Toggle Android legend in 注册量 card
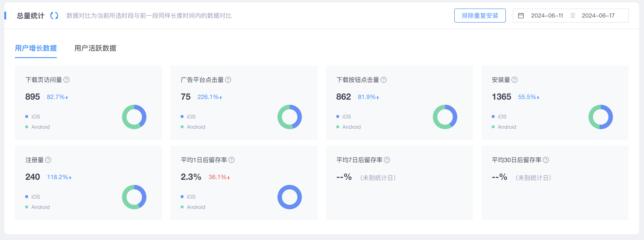The height and width of the screenshot is (240, 644). (38, 207)
